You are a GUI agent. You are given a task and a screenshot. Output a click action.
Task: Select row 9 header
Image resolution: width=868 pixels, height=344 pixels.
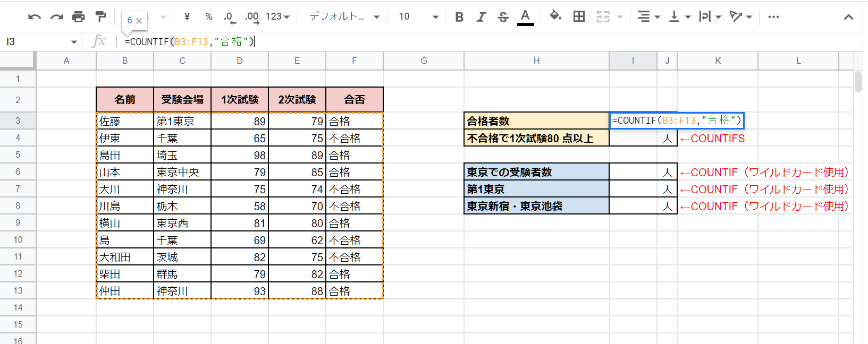click(x=18, y=223)
